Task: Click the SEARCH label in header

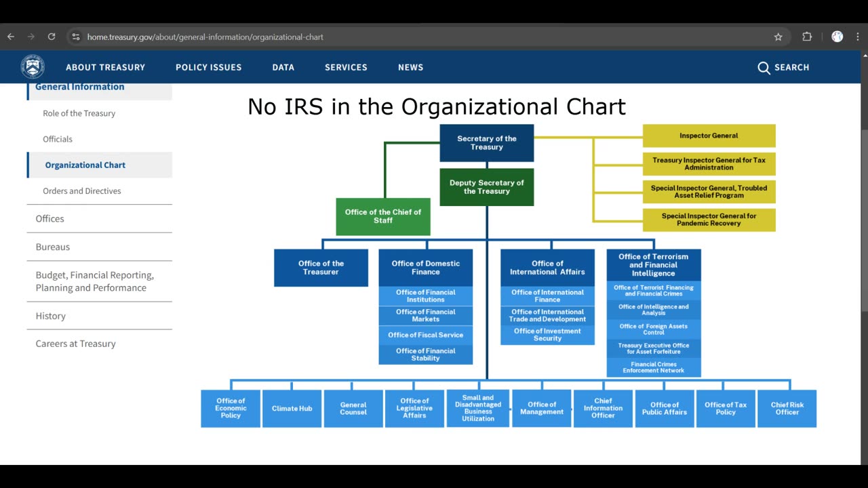Action: tap(791, 67)
